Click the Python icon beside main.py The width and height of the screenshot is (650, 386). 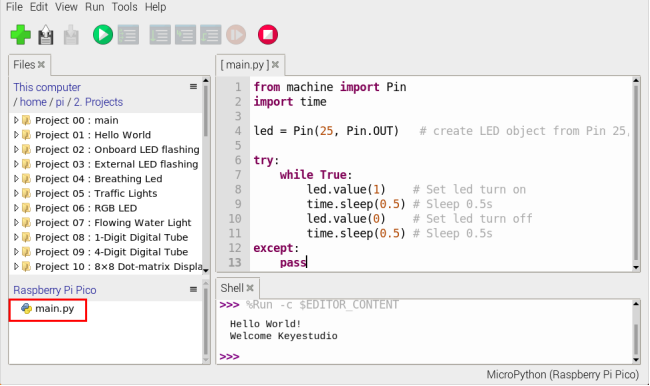click(27, 308)
